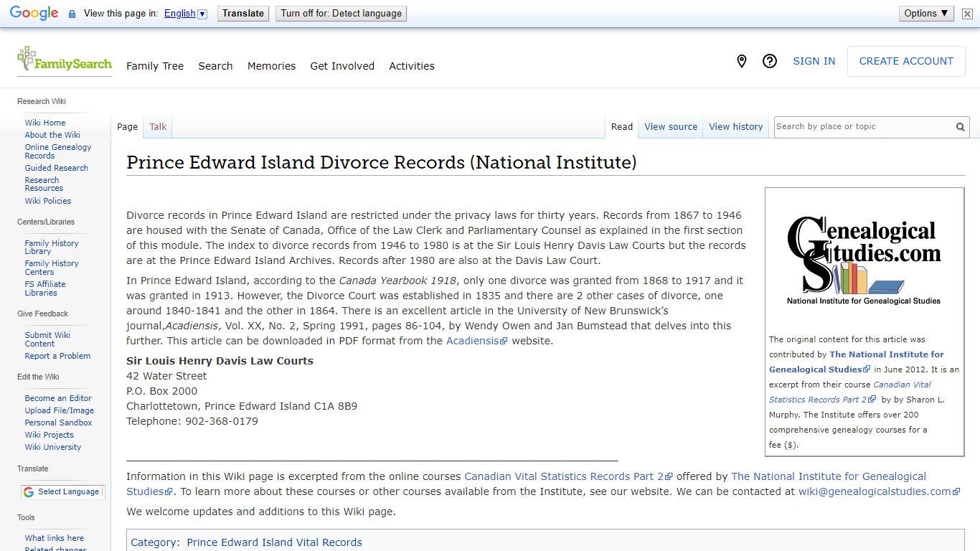Open the Select Language dropdown

point(62,492)
